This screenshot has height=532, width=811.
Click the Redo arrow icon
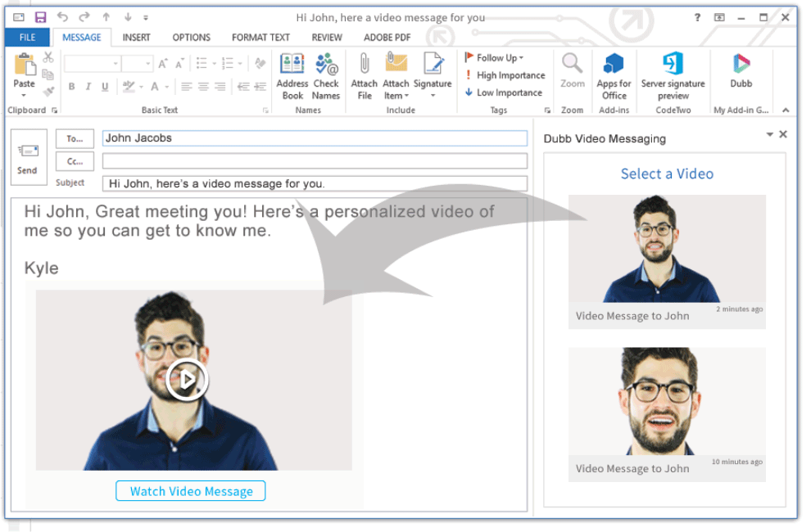84,17
